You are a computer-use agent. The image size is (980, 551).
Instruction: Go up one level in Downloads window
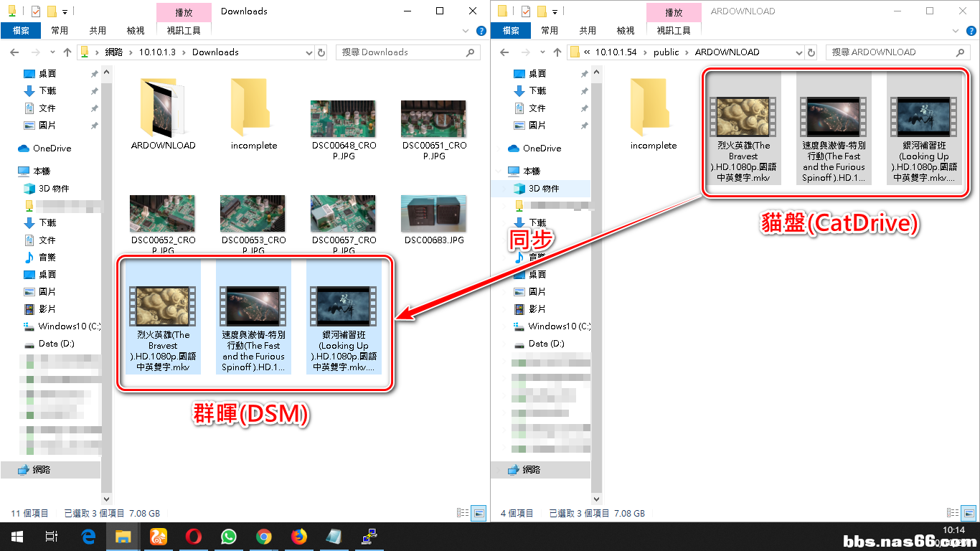pyautogui.click(x=67, y=52)
